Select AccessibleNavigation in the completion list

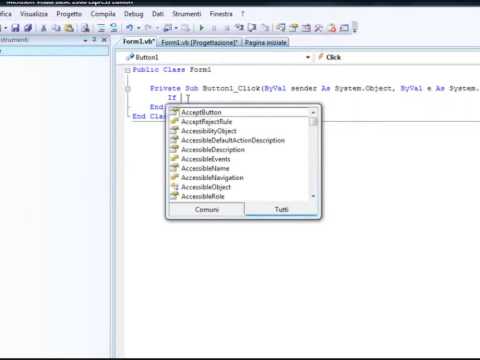point(239,178)
